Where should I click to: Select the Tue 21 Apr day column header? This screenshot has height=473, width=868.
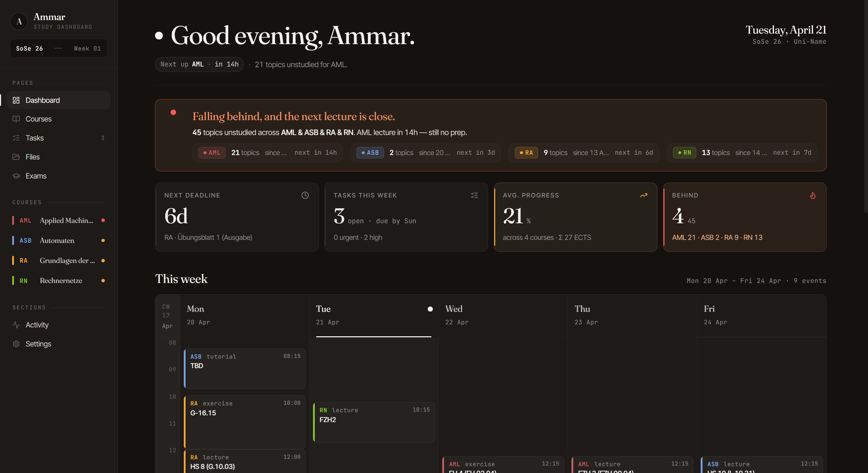373,315
